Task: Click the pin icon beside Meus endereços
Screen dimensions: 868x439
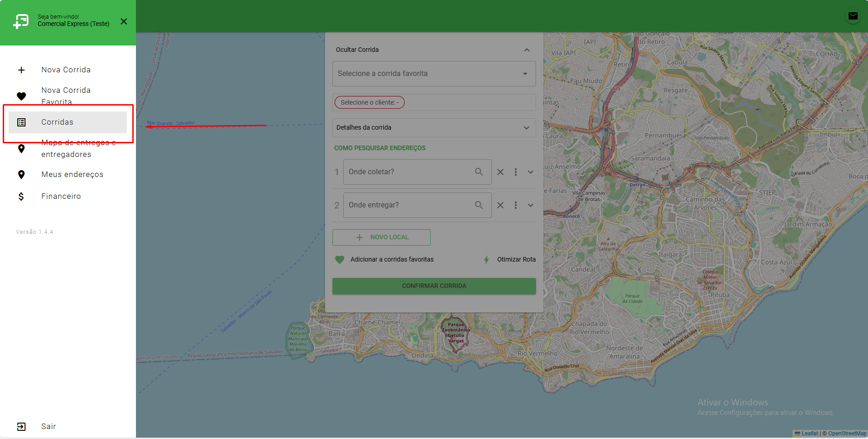Action: coord(21,175)
